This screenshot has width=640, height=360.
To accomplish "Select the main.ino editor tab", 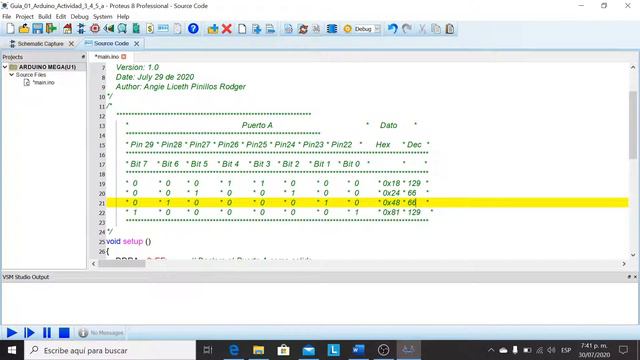I will (x=107, y=56).
